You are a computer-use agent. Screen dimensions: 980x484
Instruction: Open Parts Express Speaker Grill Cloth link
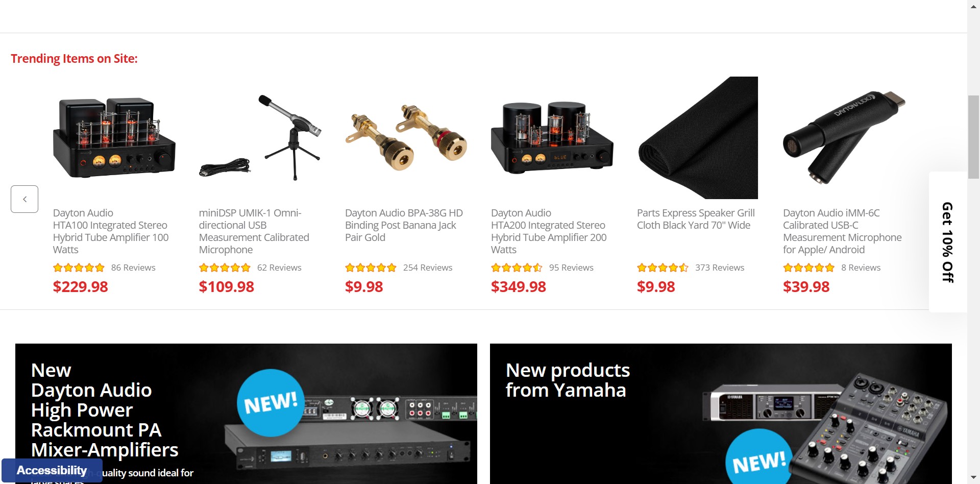pyautogui.click(x=696, y=219)
